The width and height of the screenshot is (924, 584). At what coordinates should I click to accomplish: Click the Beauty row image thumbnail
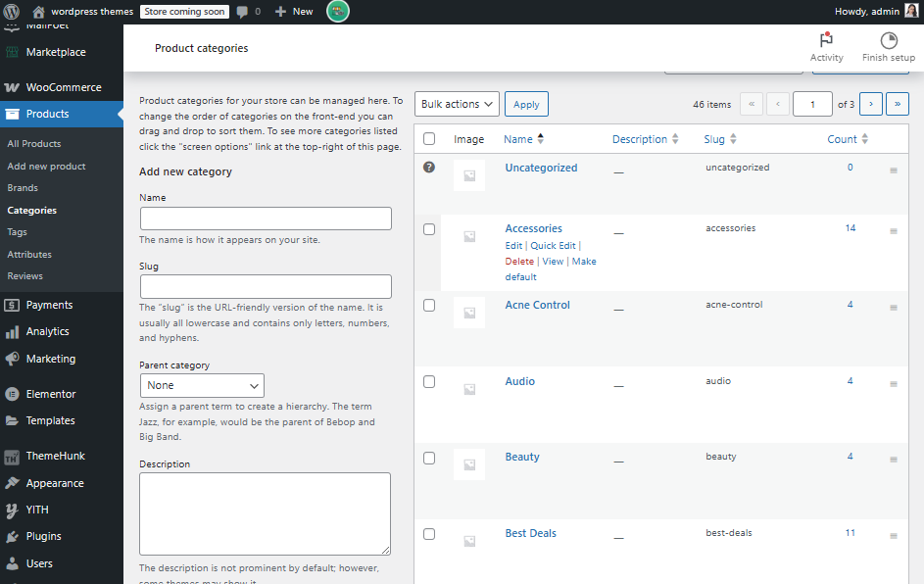pyautogui.click(x=469, y=464)
